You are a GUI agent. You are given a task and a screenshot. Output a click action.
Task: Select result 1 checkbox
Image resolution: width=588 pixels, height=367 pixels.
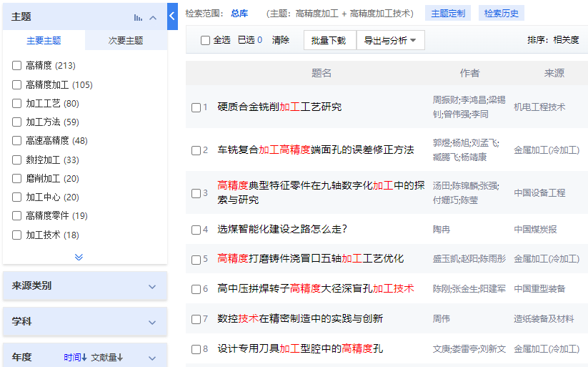(x=196, y=108)
